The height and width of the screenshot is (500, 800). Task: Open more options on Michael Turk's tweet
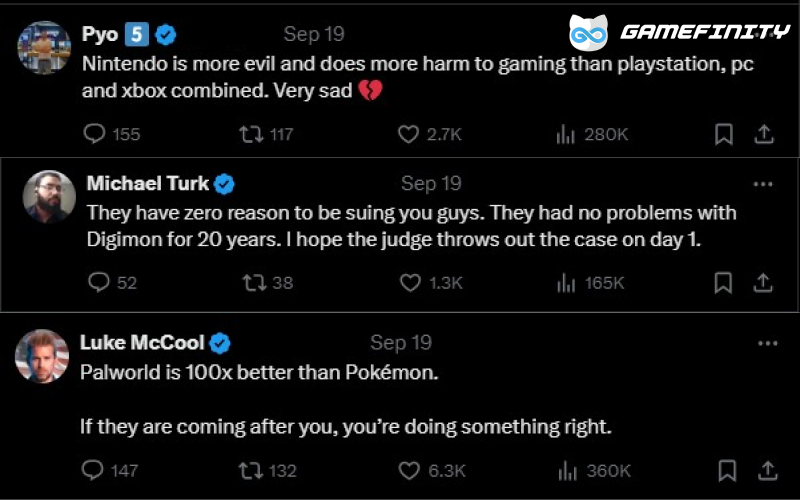pos(763,184)
